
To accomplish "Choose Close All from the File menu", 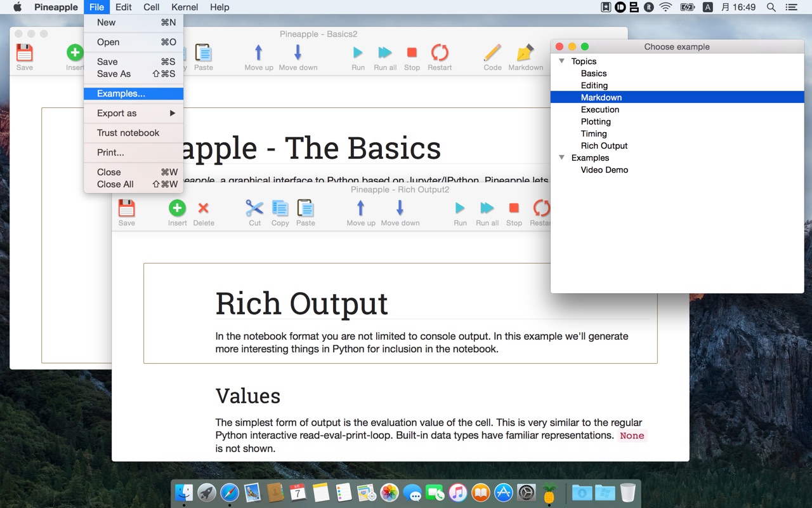I will [x=133, y=184].
